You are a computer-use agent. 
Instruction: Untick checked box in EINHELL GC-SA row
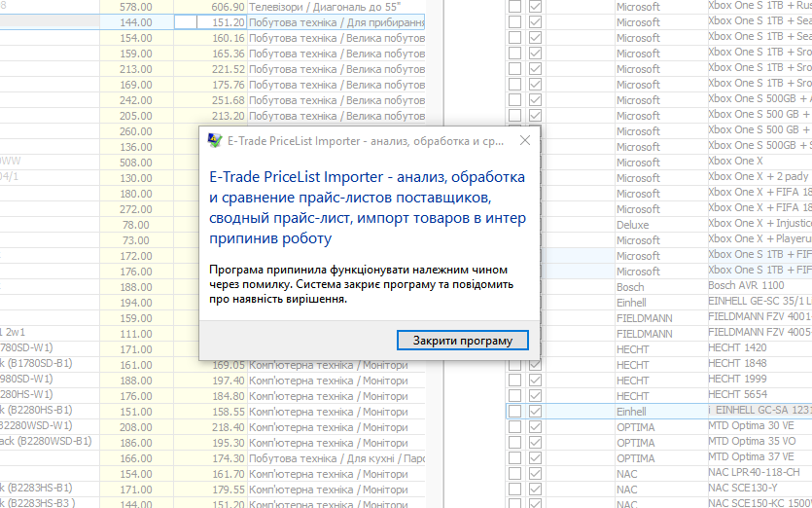tap(536, 411)
